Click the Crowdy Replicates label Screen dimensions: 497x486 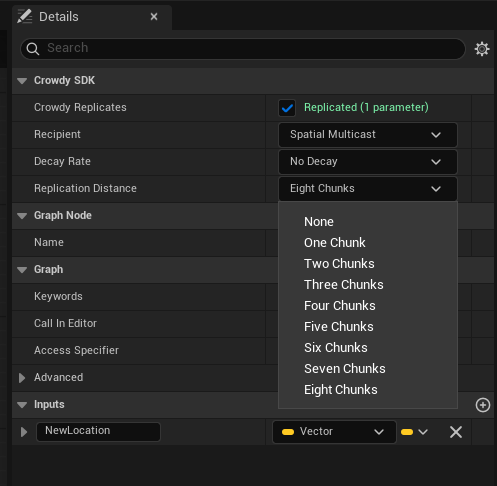(80, 107)
